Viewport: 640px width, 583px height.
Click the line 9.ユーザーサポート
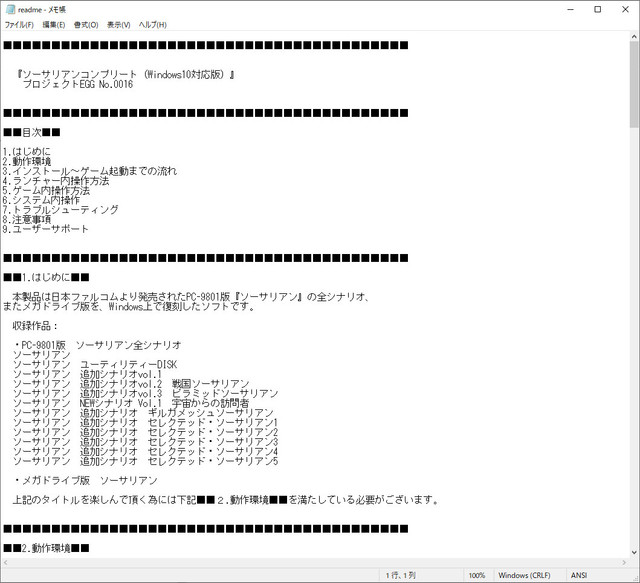coord(46,229)
